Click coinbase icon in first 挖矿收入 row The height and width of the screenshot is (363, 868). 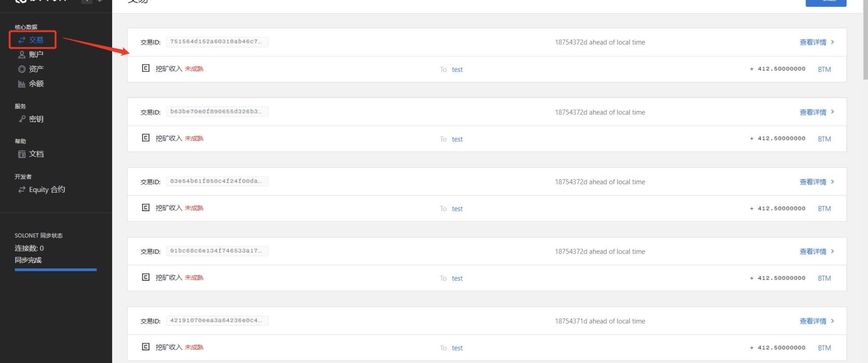(146, 68)
